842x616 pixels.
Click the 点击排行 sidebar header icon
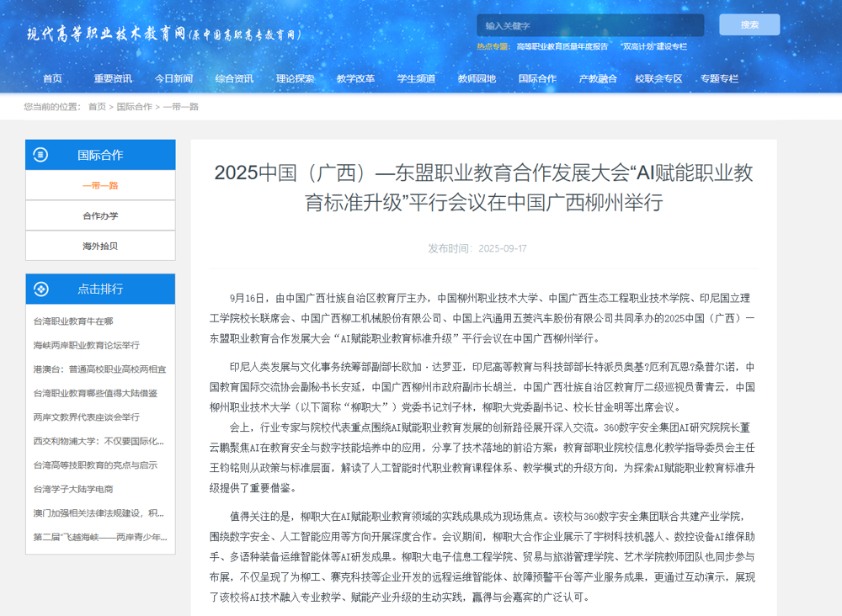click(x=40, y=289)
